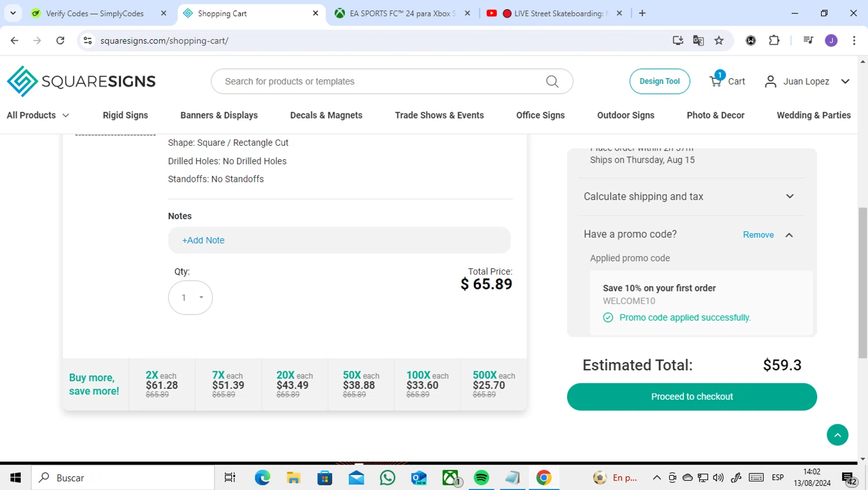Screen dimensions: 868x490
Task: Remove the applied promo code
Action: click(x=758, y=235)
